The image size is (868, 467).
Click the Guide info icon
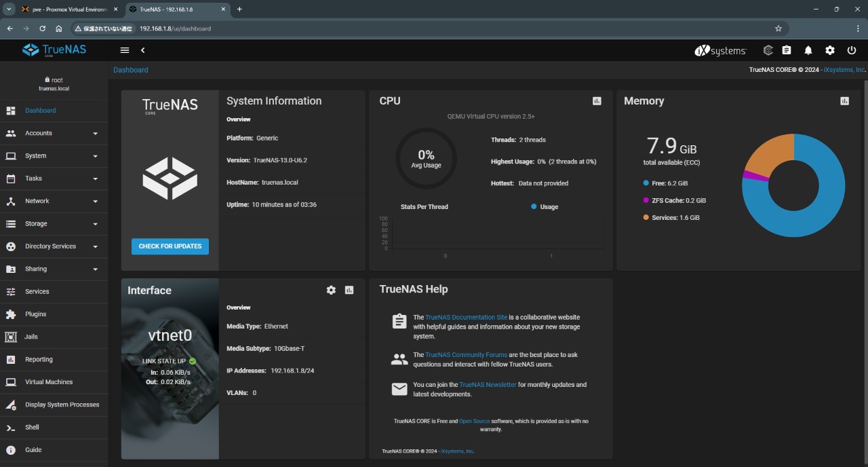pyautogui.click(x=11, y=450)
